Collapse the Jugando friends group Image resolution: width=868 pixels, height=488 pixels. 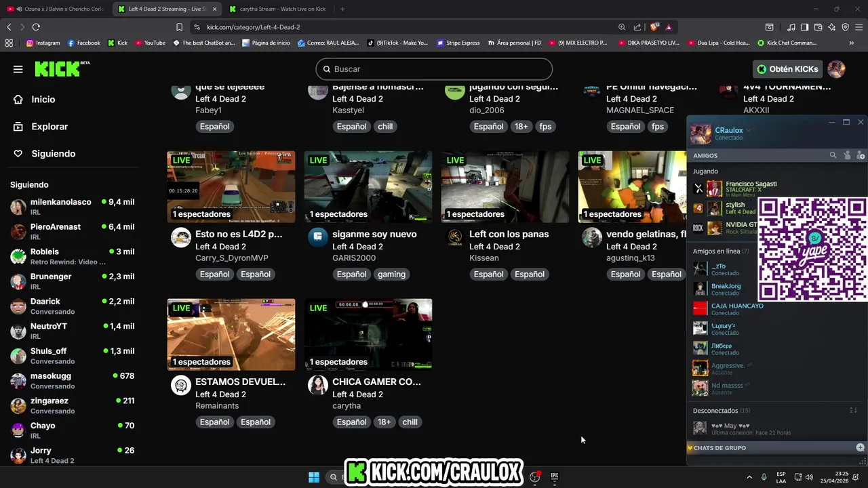click(x=705, y=171)
